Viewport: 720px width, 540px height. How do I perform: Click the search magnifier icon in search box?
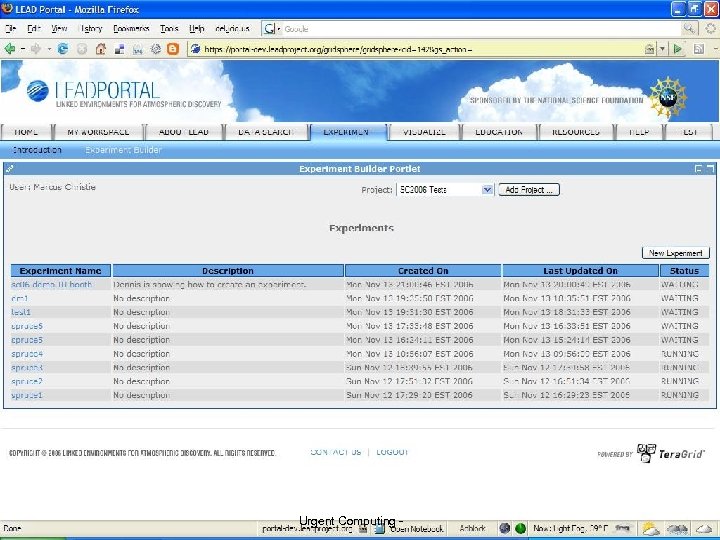click(x=689, y=28)
